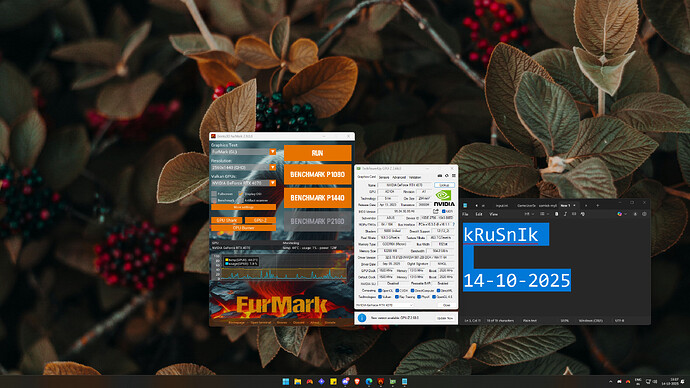The height and width of the screenshot is (388, 690).
Task: Add a new tab in Notepad
Action: pos(598,205)
